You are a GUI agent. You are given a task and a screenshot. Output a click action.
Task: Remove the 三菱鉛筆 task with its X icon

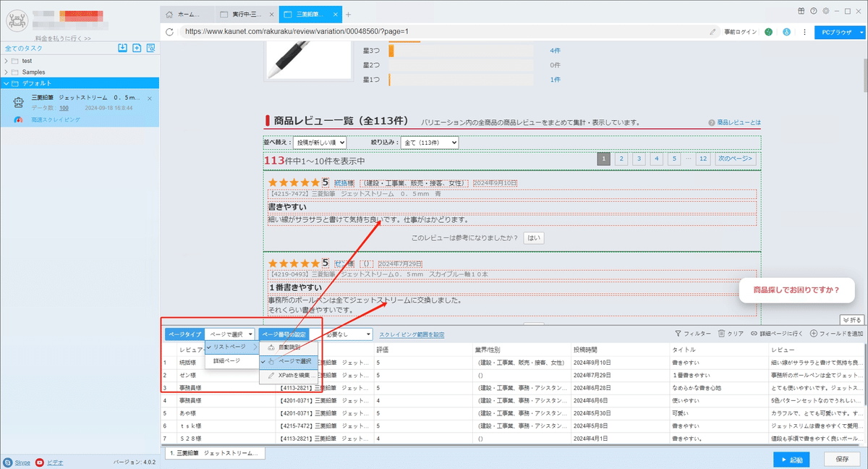click(x=150, y=98)
